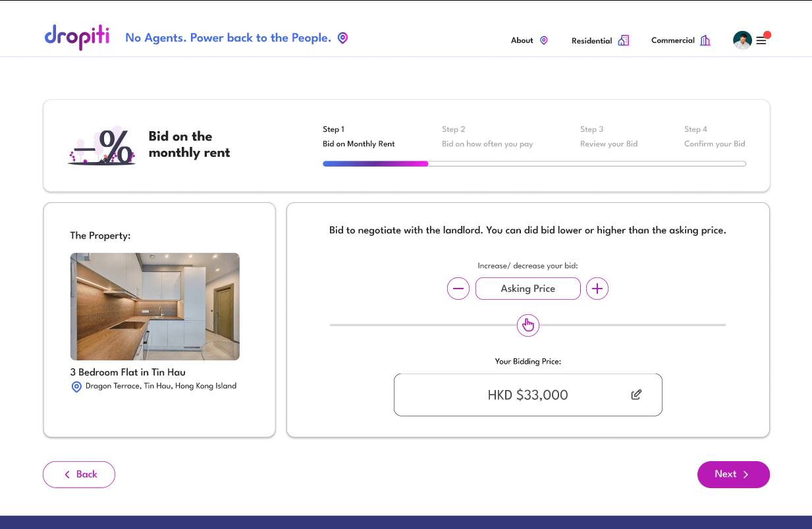Open the user profile avatar
Viewport: 812px width, 529px height.
742,41
